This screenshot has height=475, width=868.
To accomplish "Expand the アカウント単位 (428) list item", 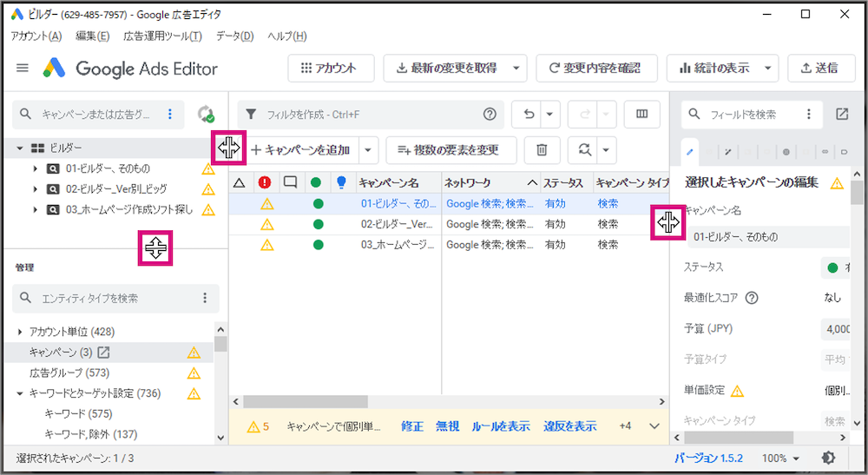I will coord(20,332).
